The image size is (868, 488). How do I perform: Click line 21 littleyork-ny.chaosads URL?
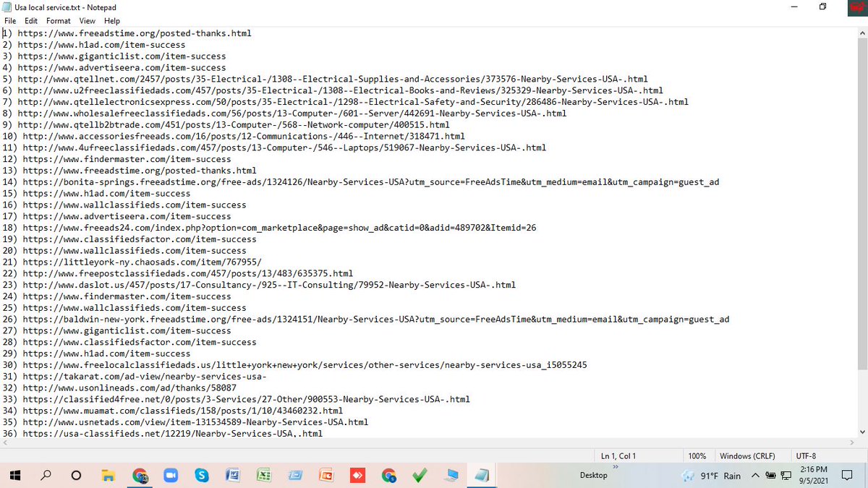tap(142, 262)
